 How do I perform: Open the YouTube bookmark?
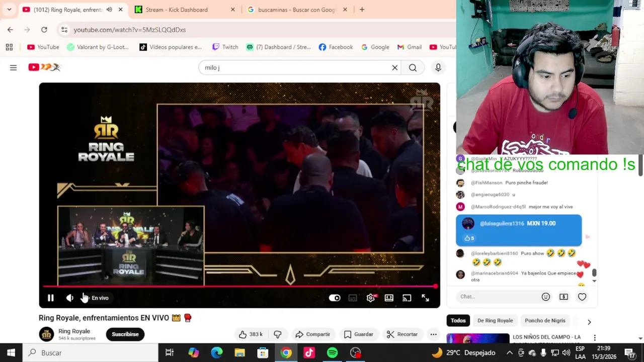(43, 47)
